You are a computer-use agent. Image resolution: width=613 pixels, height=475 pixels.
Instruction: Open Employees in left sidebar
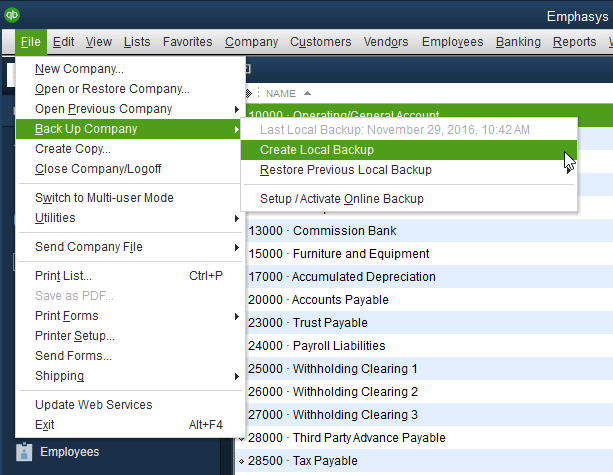[70, 452]
